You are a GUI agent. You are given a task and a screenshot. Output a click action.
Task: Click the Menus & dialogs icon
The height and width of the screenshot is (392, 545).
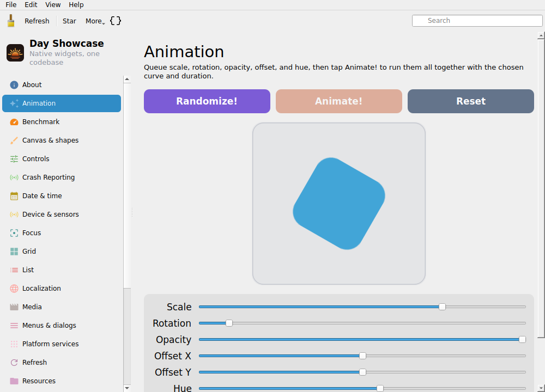[x=14, y=326]
